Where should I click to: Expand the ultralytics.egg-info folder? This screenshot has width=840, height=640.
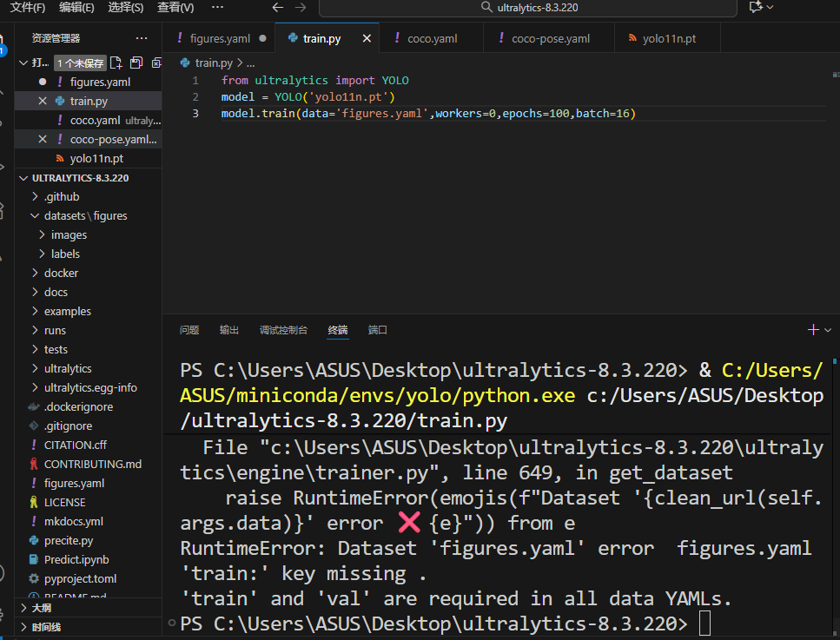coord(90,388)
